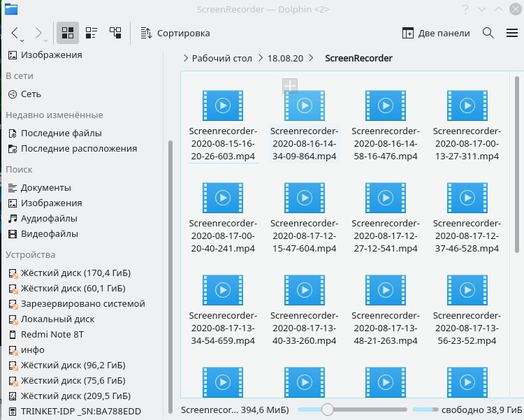Open Сеть network place
Screen dimensions: 524x420
[x=24, y=94]
